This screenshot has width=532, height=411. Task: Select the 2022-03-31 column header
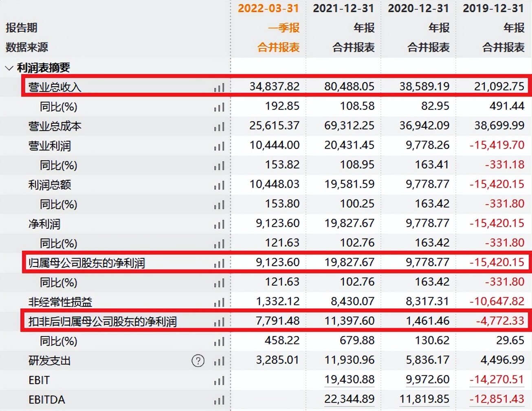click(x=268, y=8)
